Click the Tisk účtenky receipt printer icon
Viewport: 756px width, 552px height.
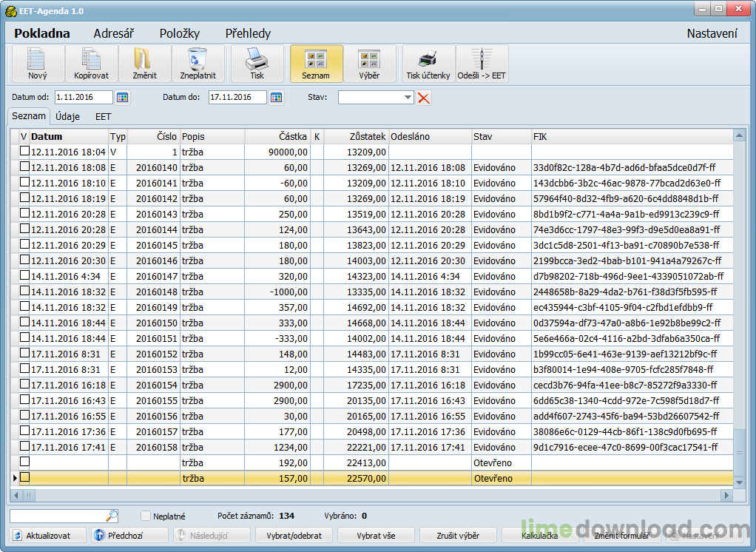pyautogui.click(x=428, y=59)
